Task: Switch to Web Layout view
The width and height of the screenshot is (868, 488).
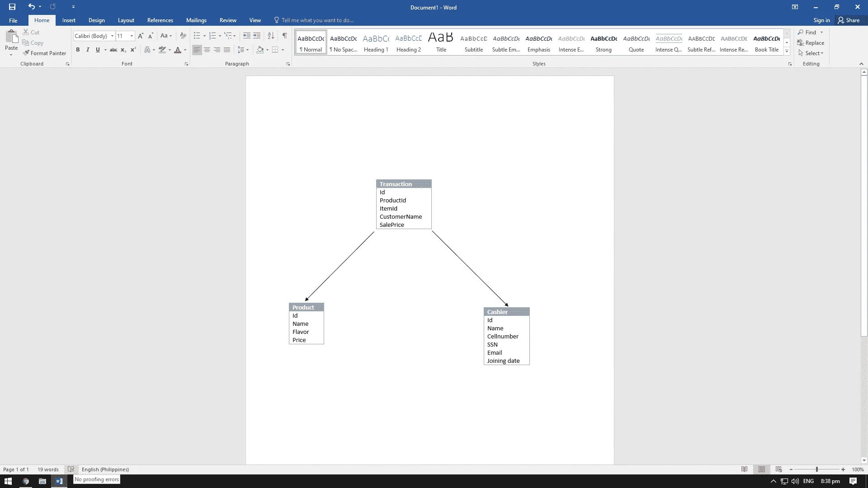Action: coord(779,469)
